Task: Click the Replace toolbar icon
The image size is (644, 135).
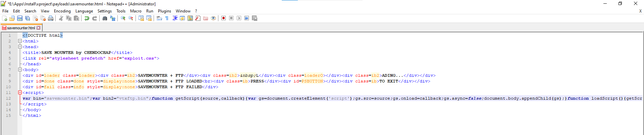Action: [113, 18]
